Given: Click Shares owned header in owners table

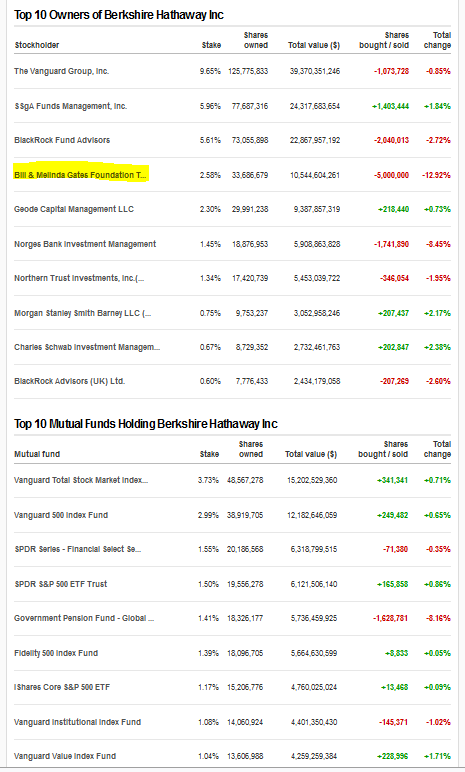Looking at the screenshot, I should [x=256, y=40].
